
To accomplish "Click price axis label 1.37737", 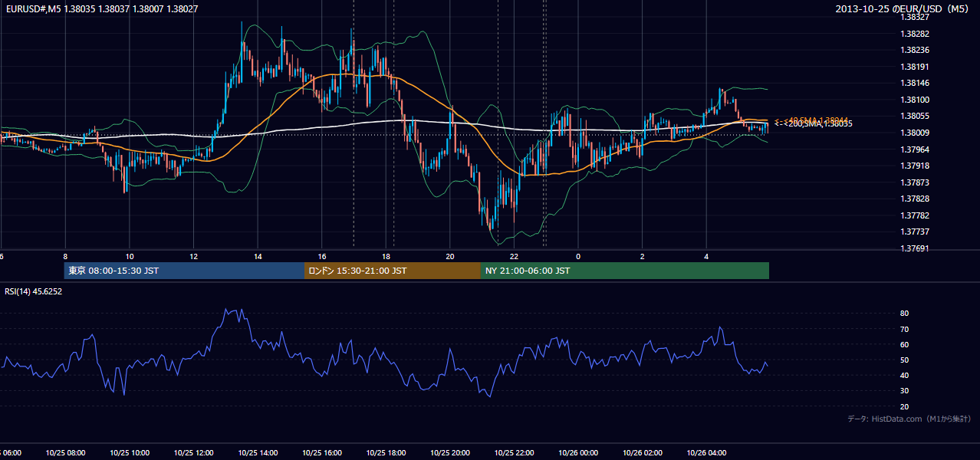I will pos(915,232).
